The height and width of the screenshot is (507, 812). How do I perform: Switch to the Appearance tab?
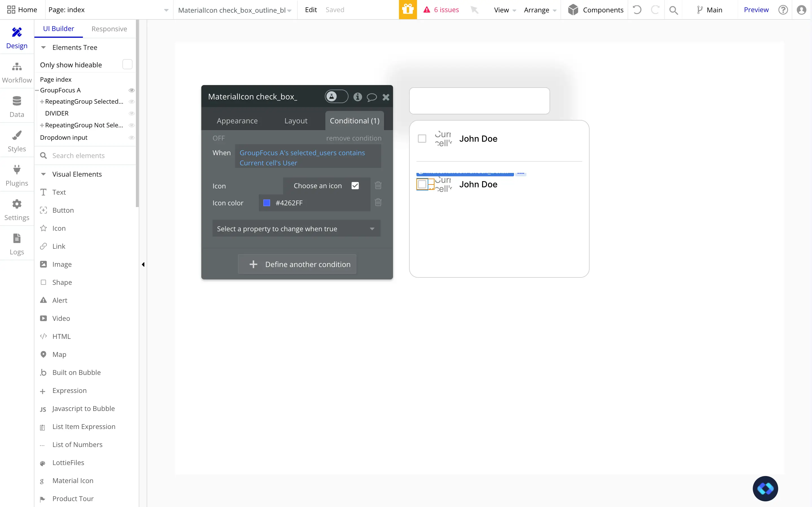click(237, 121)
